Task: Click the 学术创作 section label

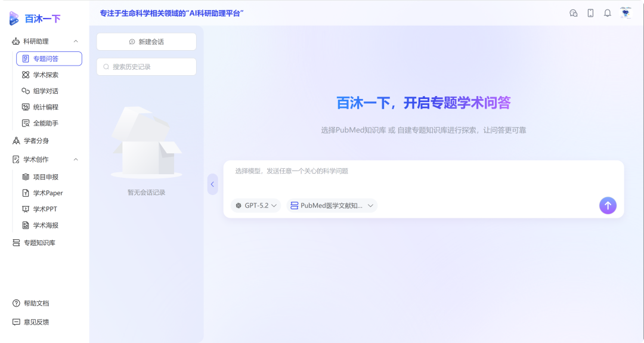Action: tap(36, 159)
